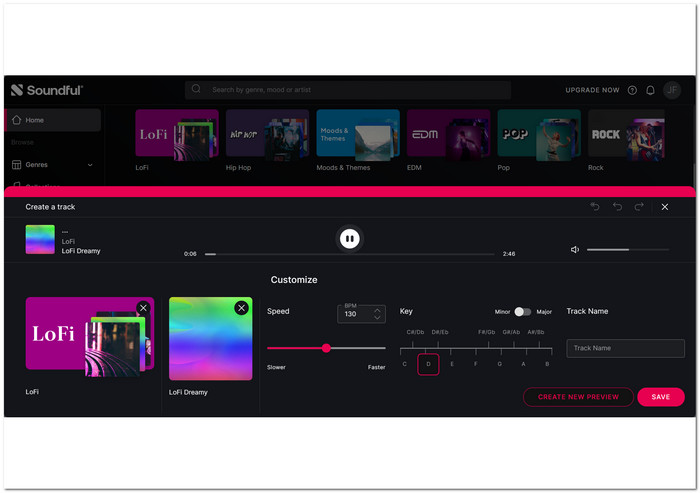
Task: Open the Pop genre tile
Action: coord(539,135)
